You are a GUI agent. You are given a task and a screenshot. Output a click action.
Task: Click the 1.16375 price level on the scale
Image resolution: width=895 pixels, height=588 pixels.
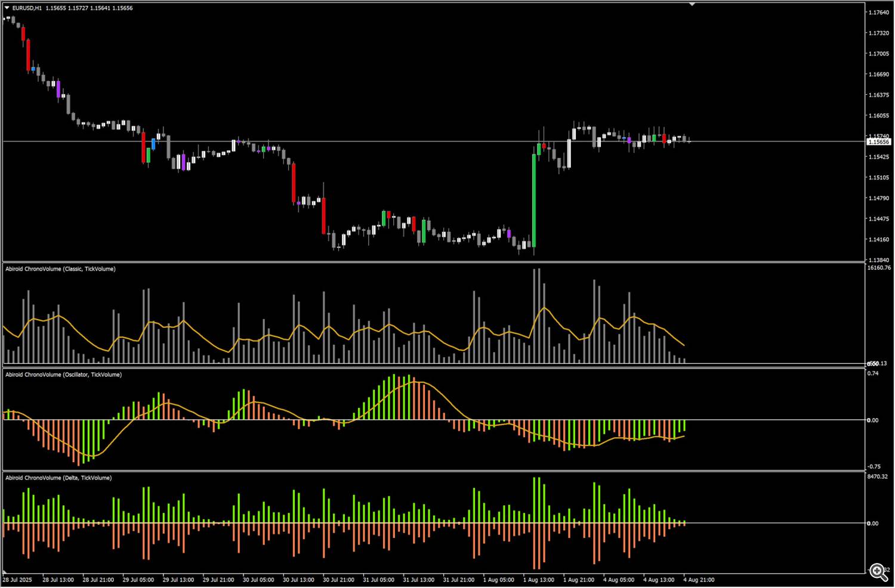pyautogui.click(x=878, y=95)
